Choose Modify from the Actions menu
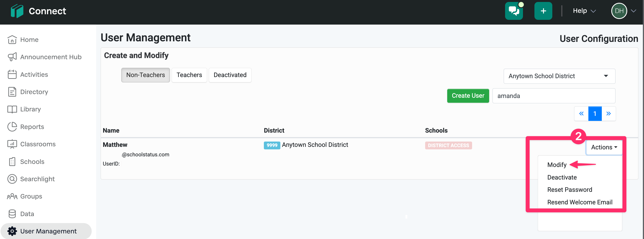 [557, 165]
